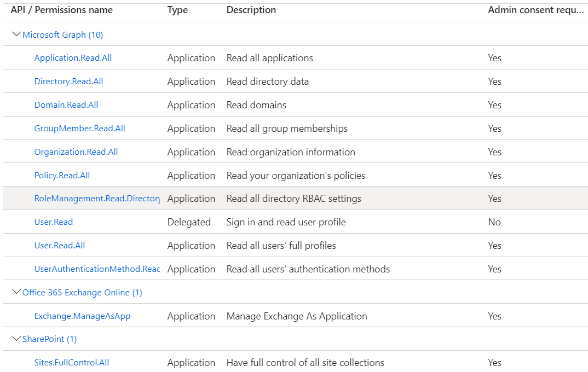Image resolution: width=588 pixels, height=372 pixels.
Task: Open the Application.Read.All permission
Action: (x=73, y=57)
